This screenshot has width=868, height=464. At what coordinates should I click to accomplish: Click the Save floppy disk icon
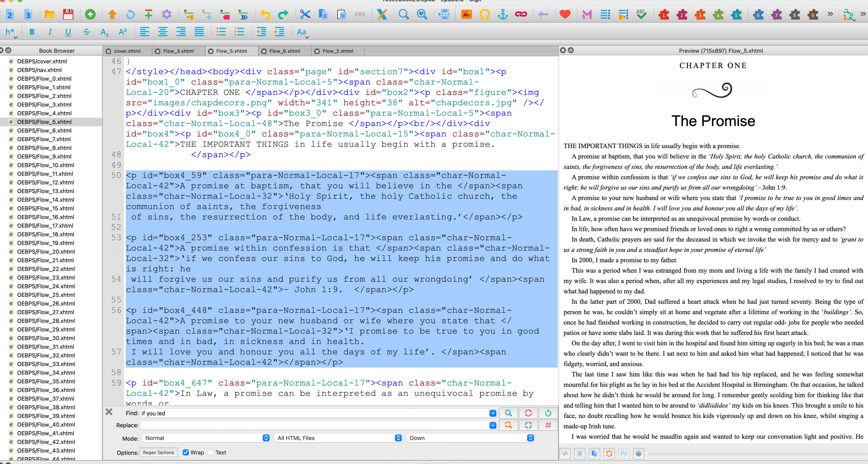[x=68, y=15]
